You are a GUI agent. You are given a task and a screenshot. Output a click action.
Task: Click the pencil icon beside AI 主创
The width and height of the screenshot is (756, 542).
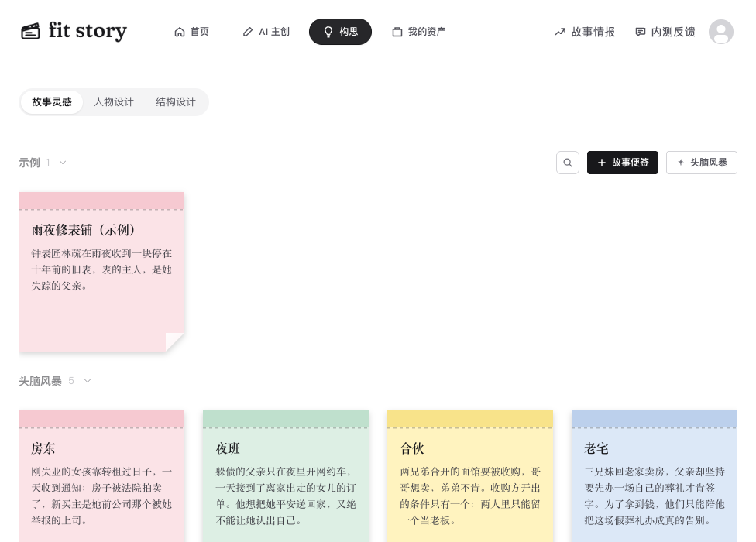click(x=248, y=32)
